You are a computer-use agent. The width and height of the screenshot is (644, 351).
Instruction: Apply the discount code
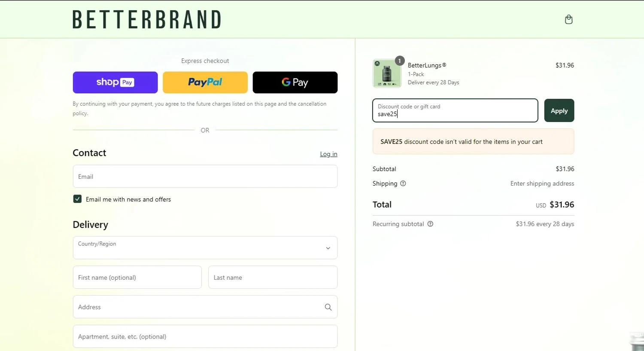click(x=559, y=110)
